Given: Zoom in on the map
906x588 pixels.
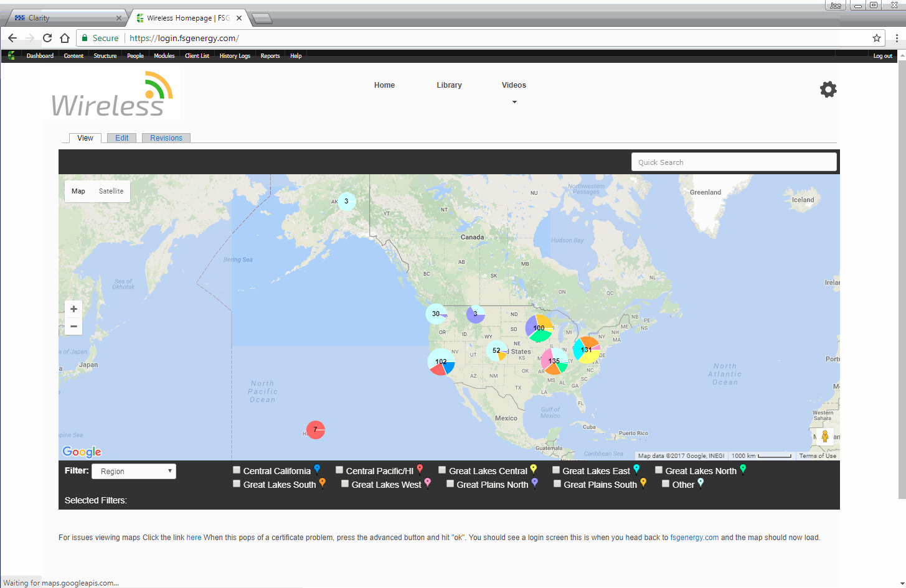Looking at the screenshot, I should (73, 309).
